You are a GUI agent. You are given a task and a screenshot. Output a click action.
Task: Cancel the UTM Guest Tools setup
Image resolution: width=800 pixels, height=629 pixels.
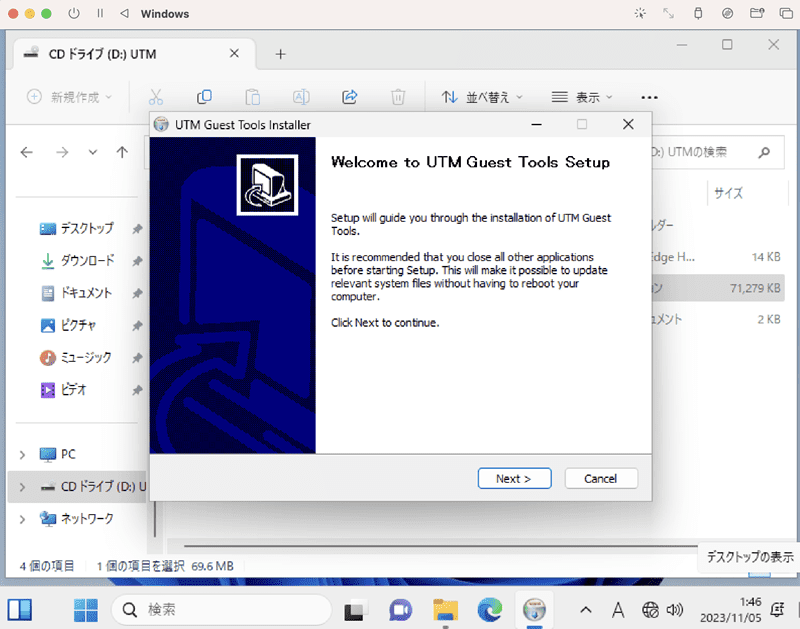601,479
